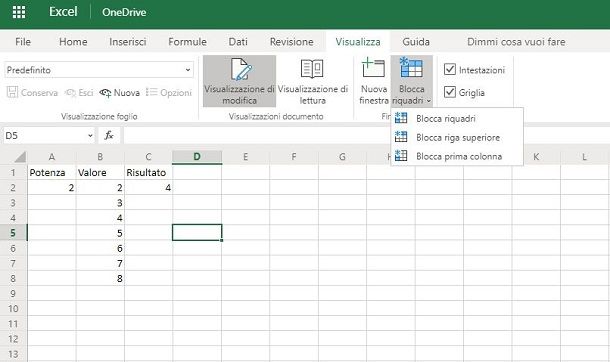This screenshot has width=610, height=362.
Task: Click cell B8 containing 8
Action: 100,278
